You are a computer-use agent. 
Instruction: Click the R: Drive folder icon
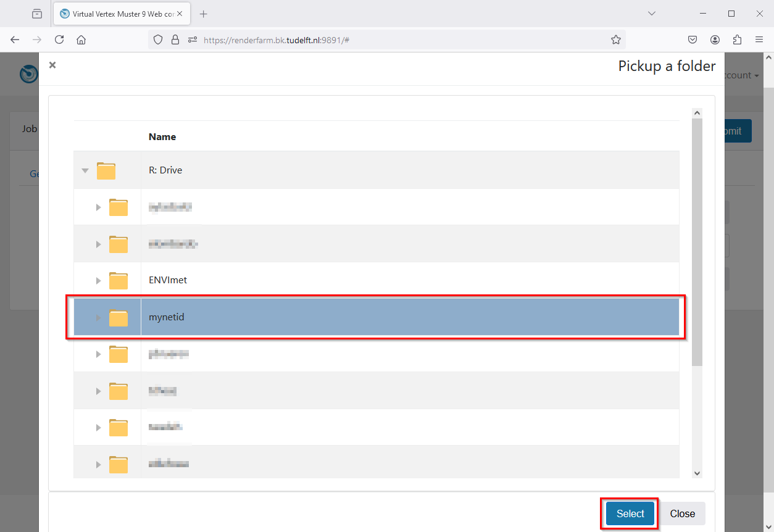tap(106, 170)
